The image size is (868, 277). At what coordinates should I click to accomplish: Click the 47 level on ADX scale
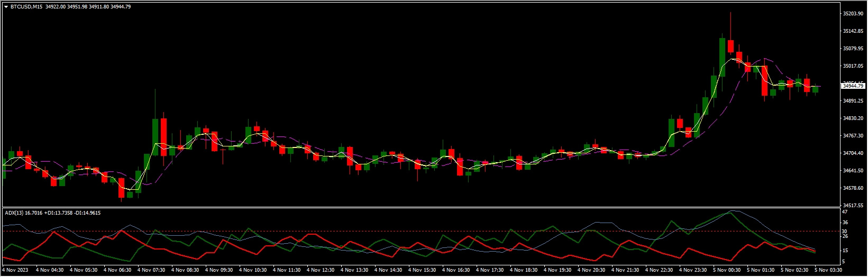coord(845,212)
